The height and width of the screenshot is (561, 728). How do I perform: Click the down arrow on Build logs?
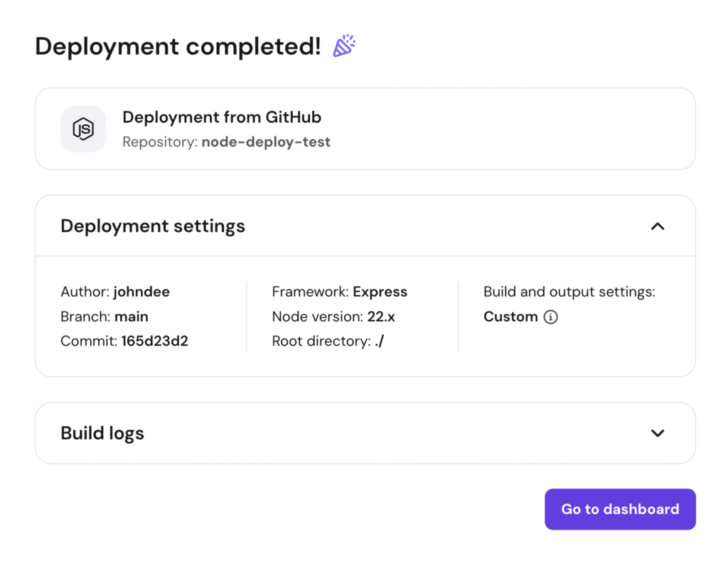tap(658, 433)
